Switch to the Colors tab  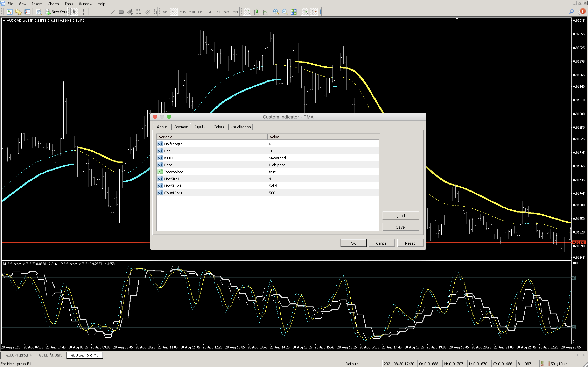coord(219,127)
